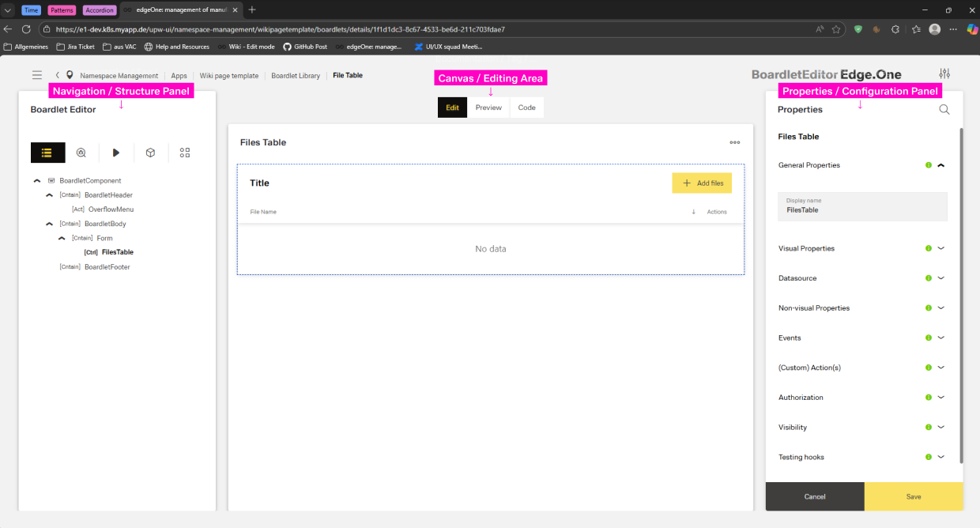
Task: Switch to the Code tab
Action: [x=526, y=107]
